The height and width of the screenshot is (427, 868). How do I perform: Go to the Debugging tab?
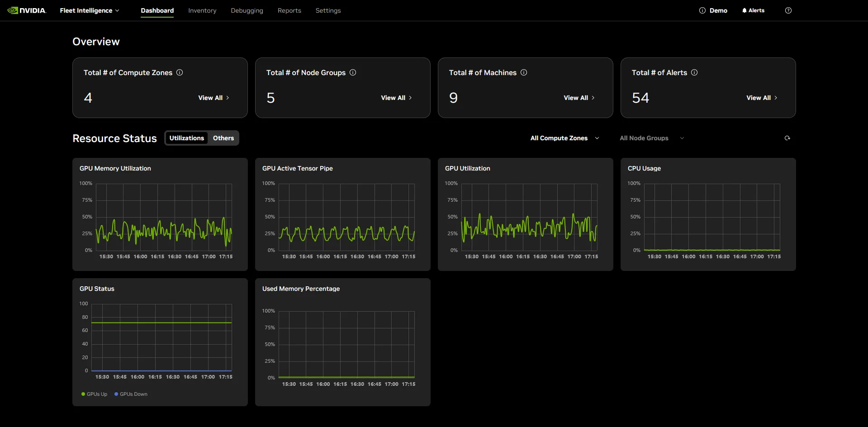pyautogui.click(x=247, y=10)
